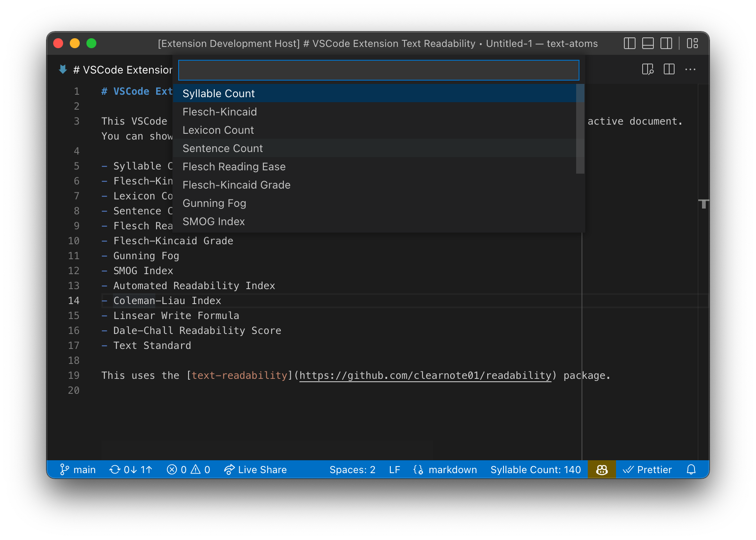The width and height of the screenshot is (756, 540).
Task: Open the markdown language mode selector
Action: [x=445, y=469]
